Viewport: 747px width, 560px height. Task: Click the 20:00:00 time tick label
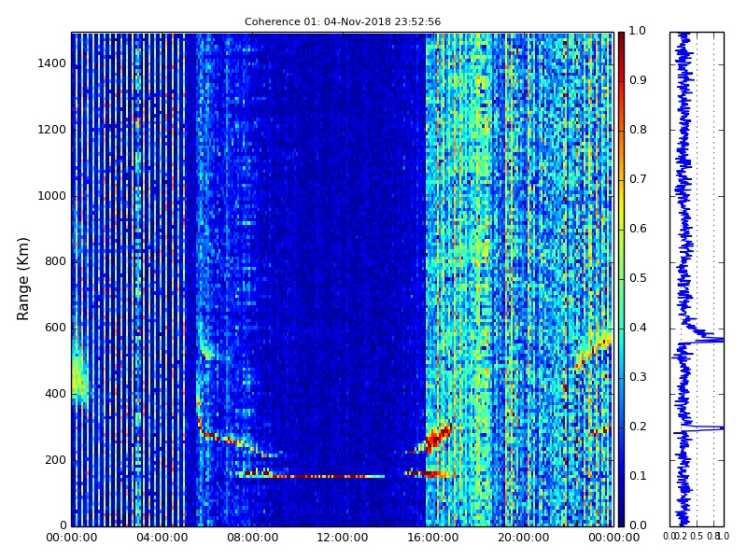point(524,538)
